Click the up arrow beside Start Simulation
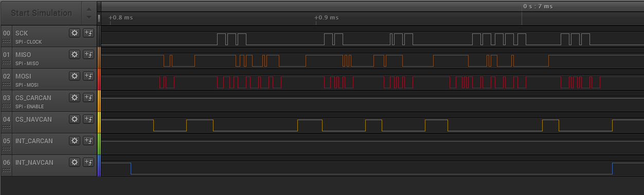The image size is (644, 195). tap(89, 9)
